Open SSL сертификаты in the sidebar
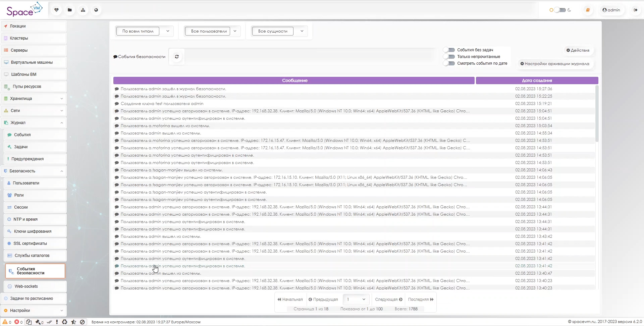Viewport: 644px width, 326px height. click(35, 243)
